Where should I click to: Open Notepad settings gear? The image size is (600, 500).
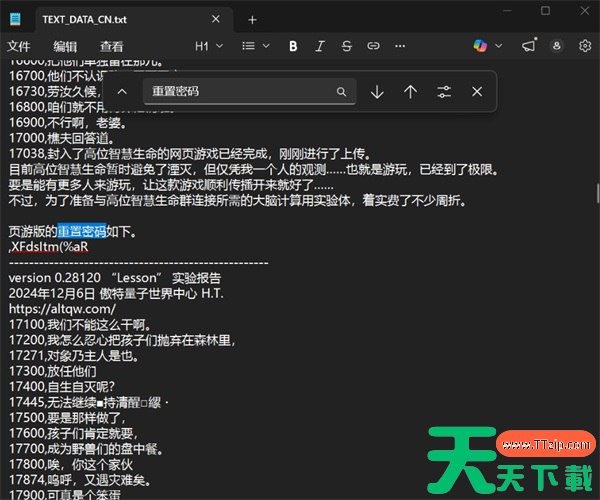(x=585, y=46)
